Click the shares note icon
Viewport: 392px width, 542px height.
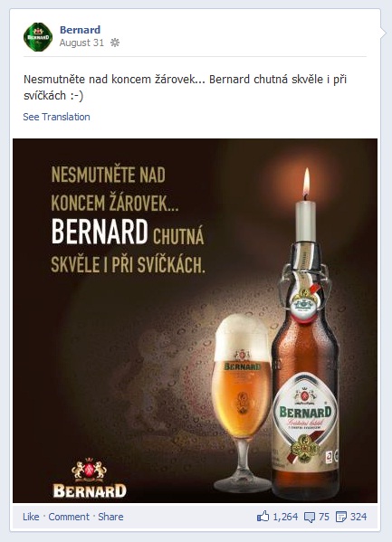point(341,517)
